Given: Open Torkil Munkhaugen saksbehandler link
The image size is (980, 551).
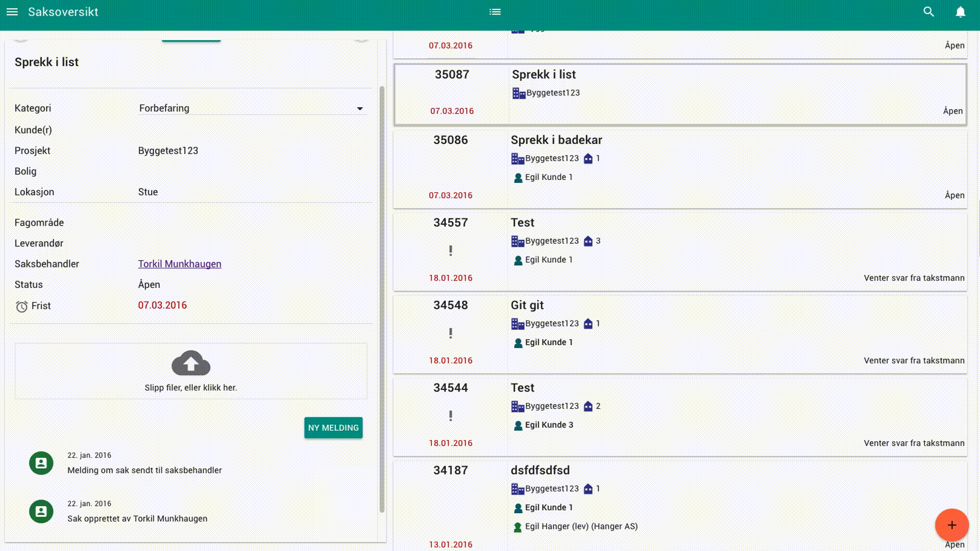Looking at the screenshot, I should click(180, 264).
